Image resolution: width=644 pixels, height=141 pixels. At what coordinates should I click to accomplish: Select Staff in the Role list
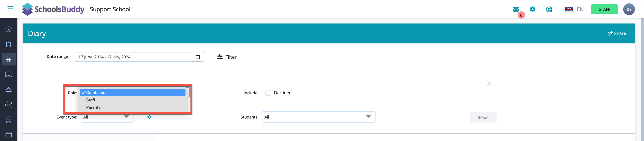tap(91, 100)
